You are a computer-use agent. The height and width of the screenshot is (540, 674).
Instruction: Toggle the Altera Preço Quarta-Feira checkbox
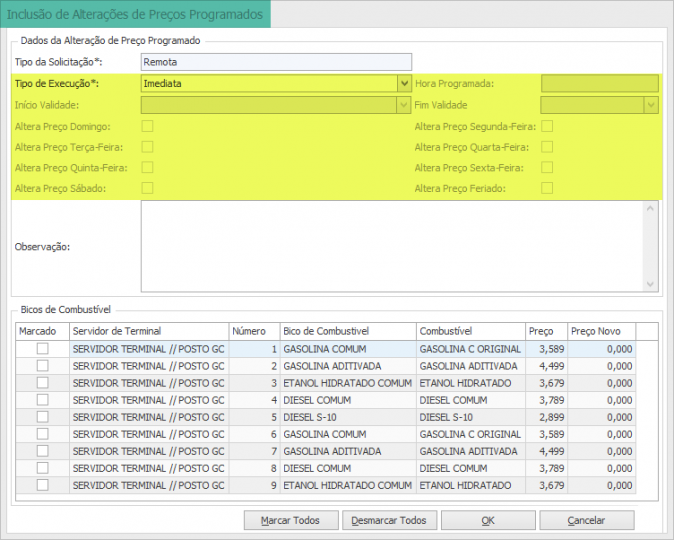(x=547, y=147)
